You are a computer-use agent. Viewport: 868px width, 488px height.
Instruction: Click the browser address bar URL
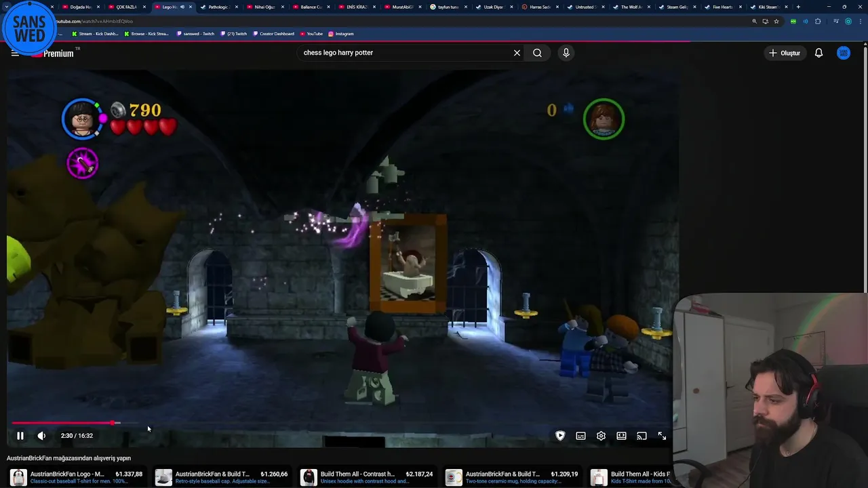[95, 21]
